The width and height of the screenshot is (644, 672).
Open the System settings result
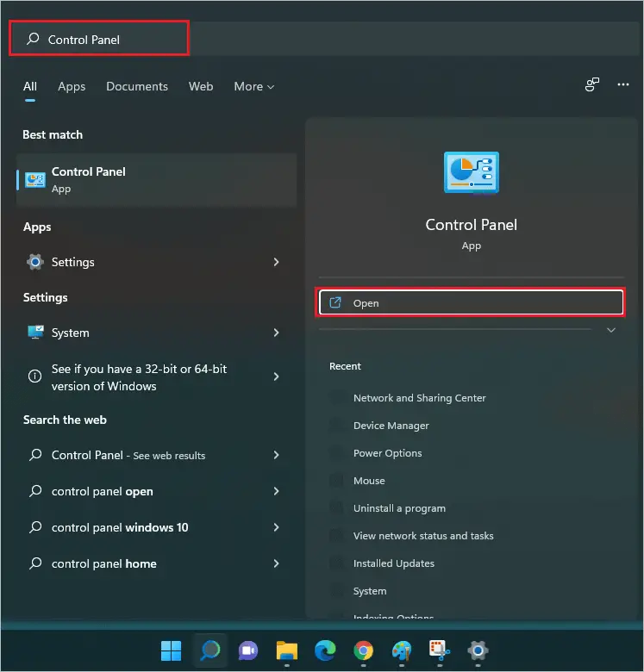(x=157, y=333)
